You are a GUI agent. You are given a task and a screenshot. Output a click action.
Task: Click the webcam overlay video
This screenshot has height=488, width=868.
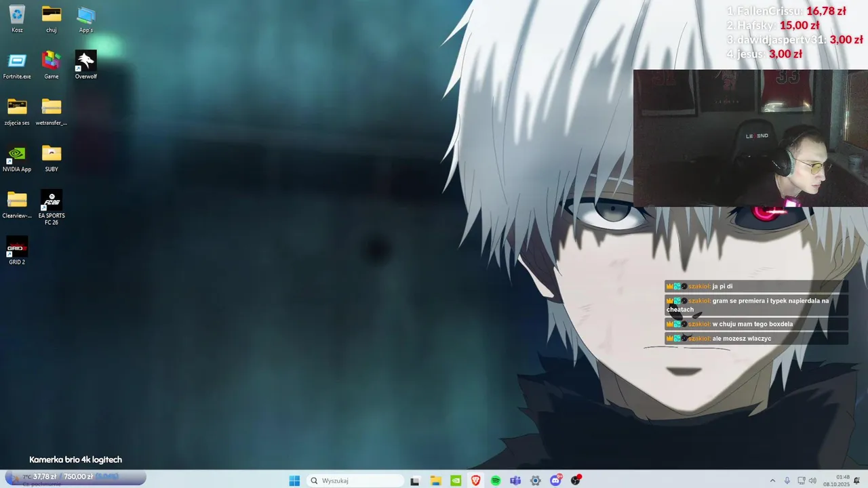(750, 138)
